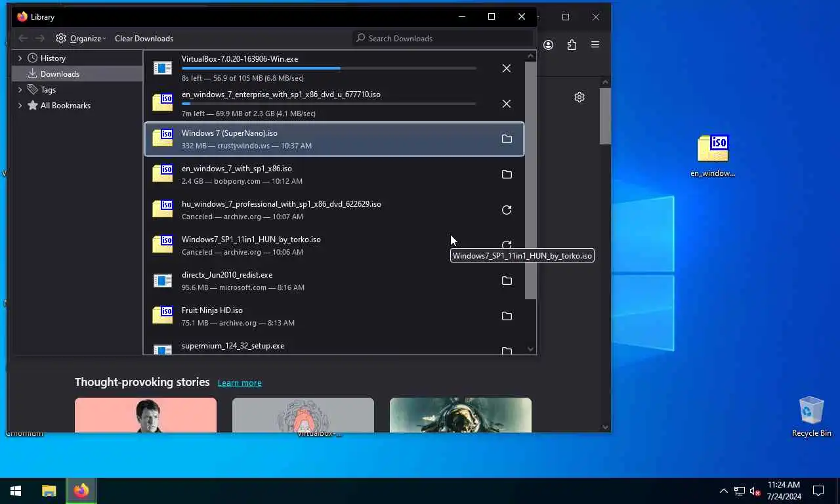Select Tags in the Library sidebar
Viewport: 840px width, 504px height.
coord(77,90)
